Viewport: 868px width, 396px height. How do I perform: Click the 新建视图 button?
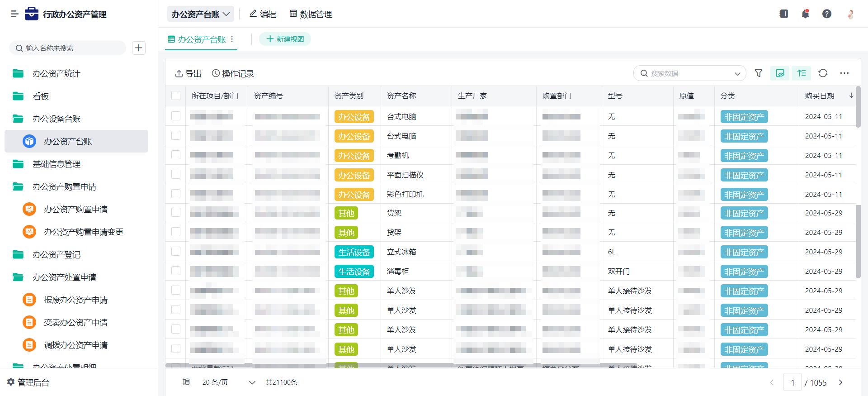[x=285, y=39]
